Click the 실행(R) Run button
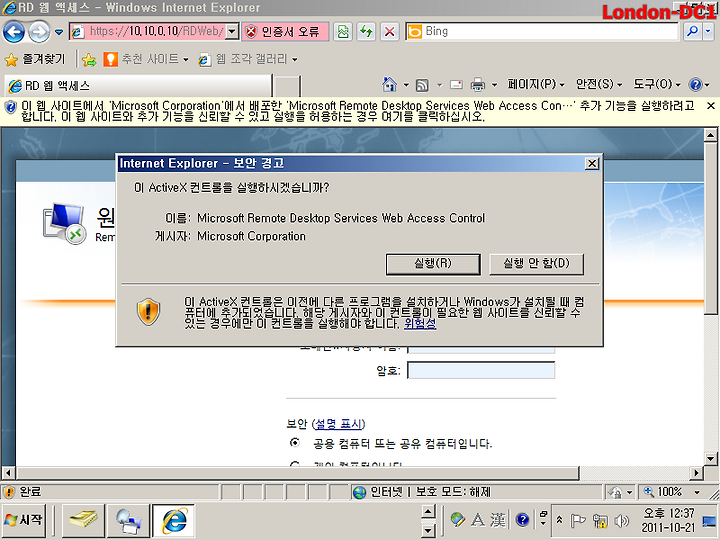The width and height of the screenshot is (720, 540). click(x=433, y=264)
